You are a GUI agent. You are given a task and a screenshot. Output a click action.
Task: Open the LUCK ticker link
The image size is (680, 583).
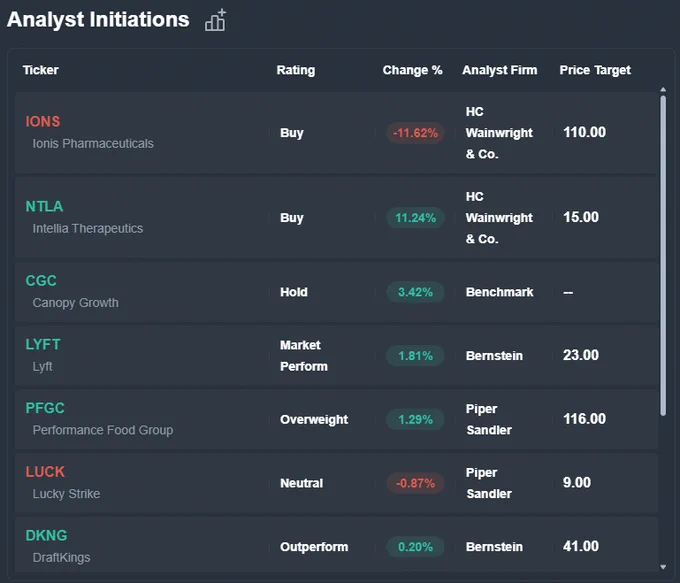(45, 472)
